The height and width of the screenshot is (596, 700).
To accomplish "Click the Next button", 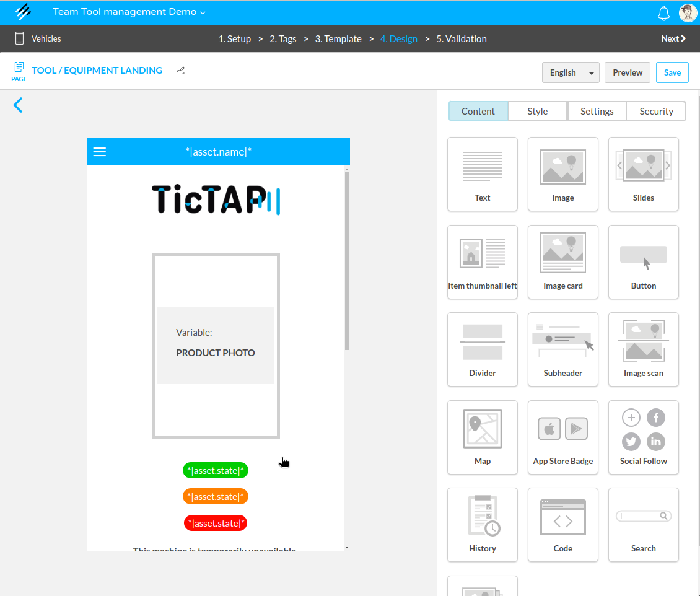I will click(x=673, y=39).
